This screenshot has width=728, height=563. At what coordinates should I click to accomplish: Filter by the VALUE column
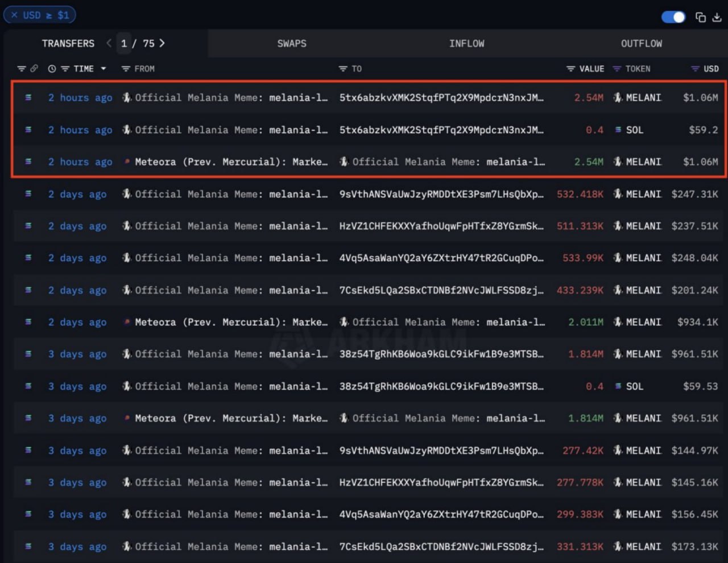[x=571, y=69]
